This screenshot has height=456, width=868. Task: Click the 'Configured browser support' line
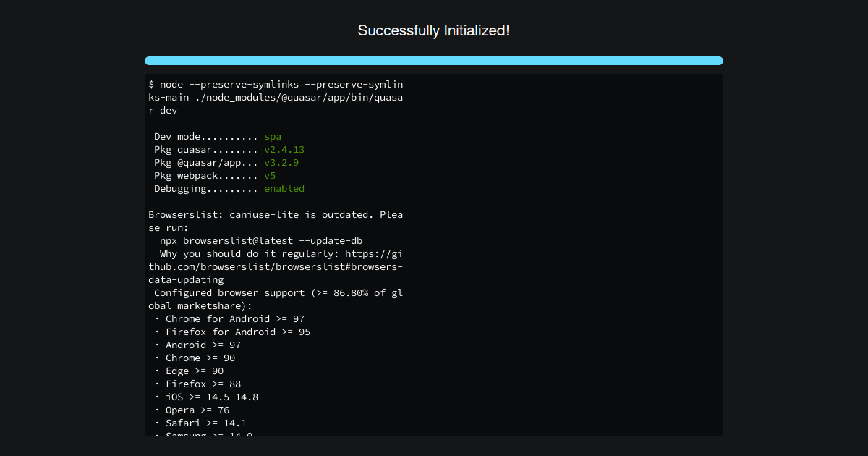click(278, 292)
